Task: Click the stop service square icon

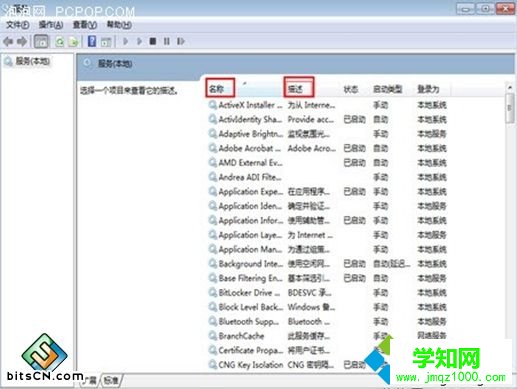Action: tap(153, 41)
